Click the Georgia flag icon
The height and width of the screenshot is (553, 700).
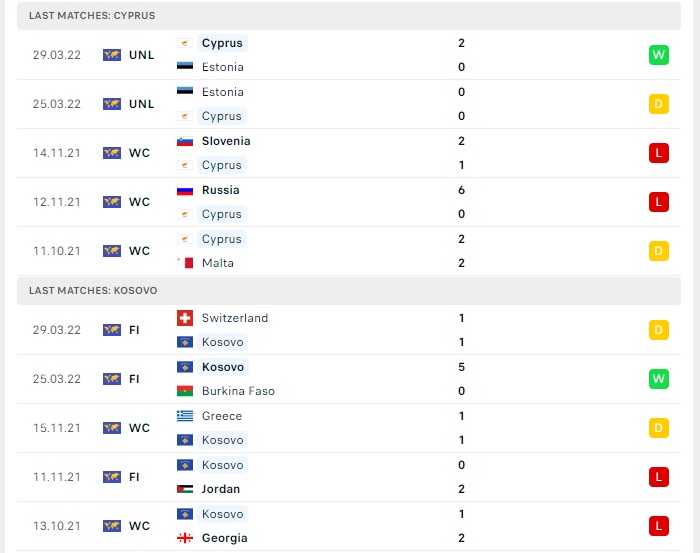pyautogui.click(x=185, y=538)
